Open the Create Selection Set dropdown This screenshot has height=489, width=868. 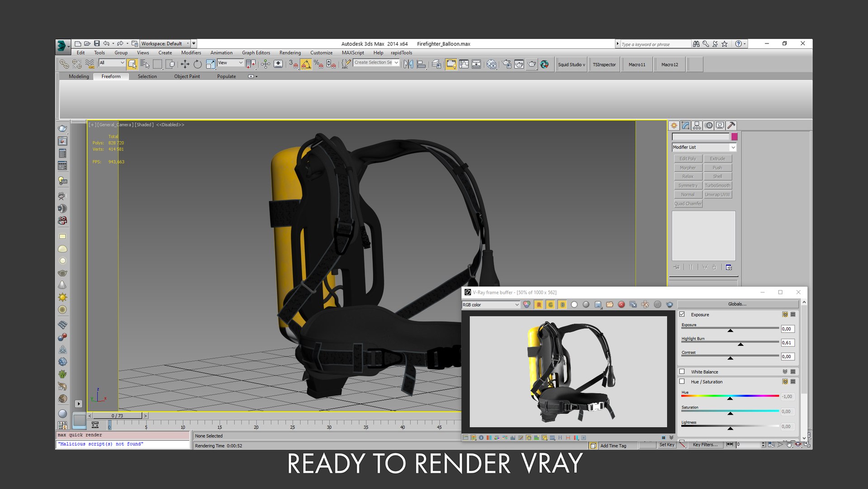click(376, 62)
